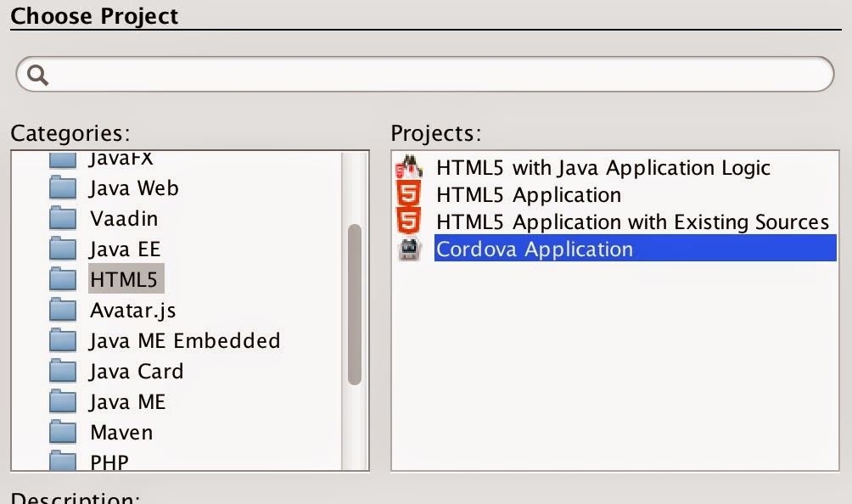This screenshot has width=852, height=504.
Task: Click the search magnifier icon
Action: coord(38,75)
